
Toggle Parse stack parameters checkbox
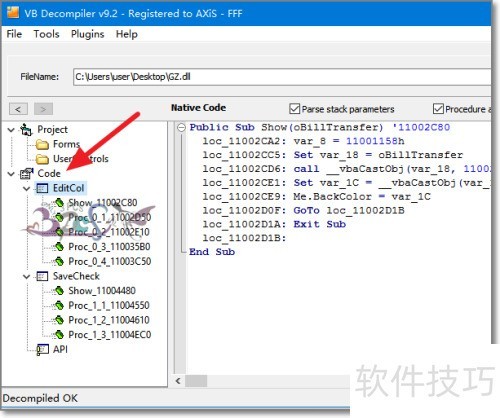(295, 109)
